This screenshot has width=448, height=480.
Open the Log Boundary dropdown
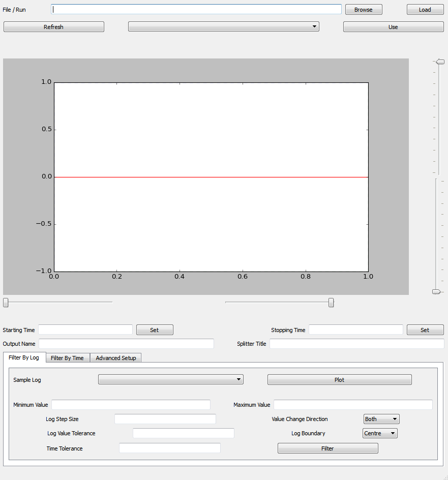tap(380, 433)
